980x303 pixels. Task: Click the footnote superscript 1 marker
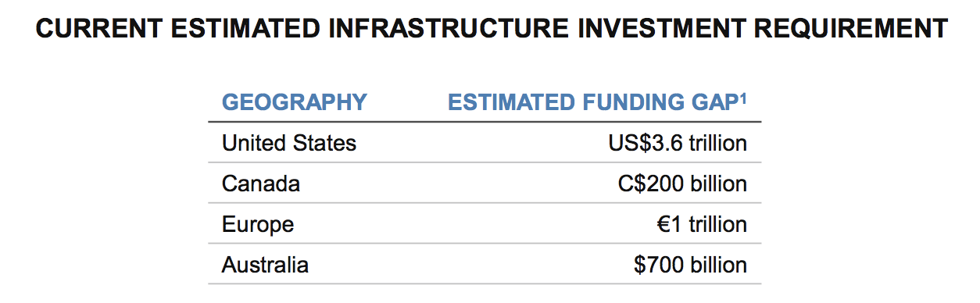click(742, 97)
